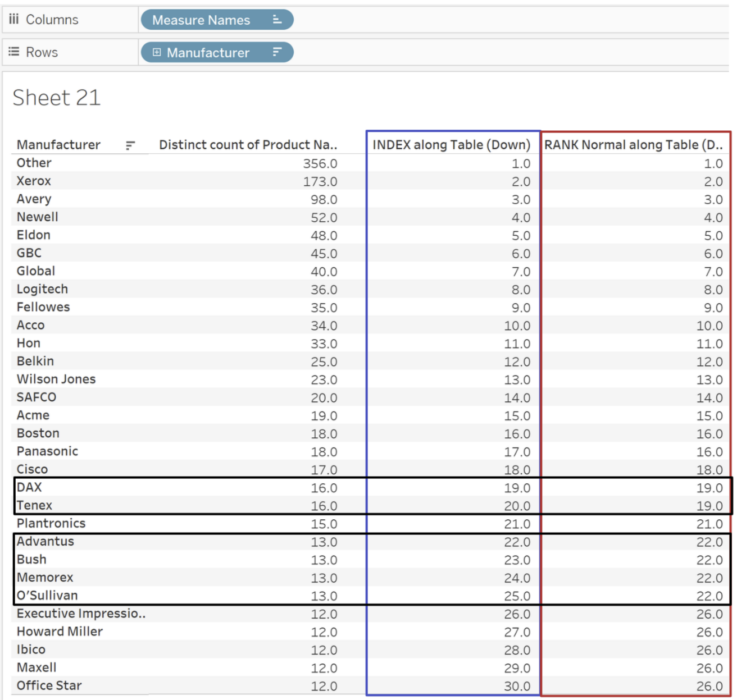Select the Xerox row label

click(34, 181)
